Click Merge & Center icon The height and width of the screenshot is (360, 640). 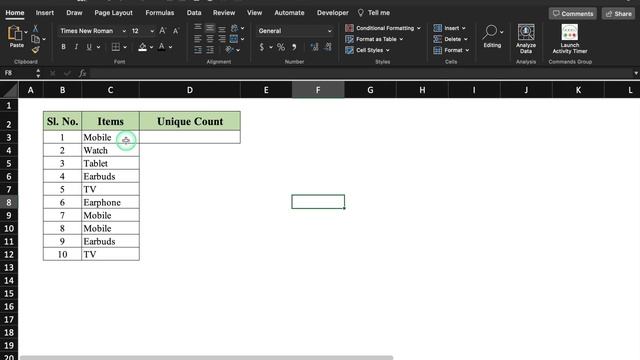(x=234, y=39)
